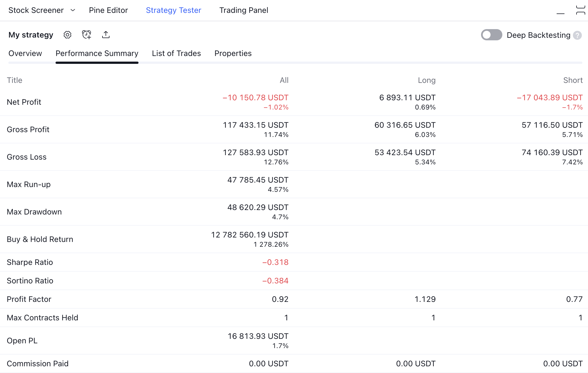Click the My strategy title
The image size is (588, 373).
pyautogui.click(x=31, y=35)
